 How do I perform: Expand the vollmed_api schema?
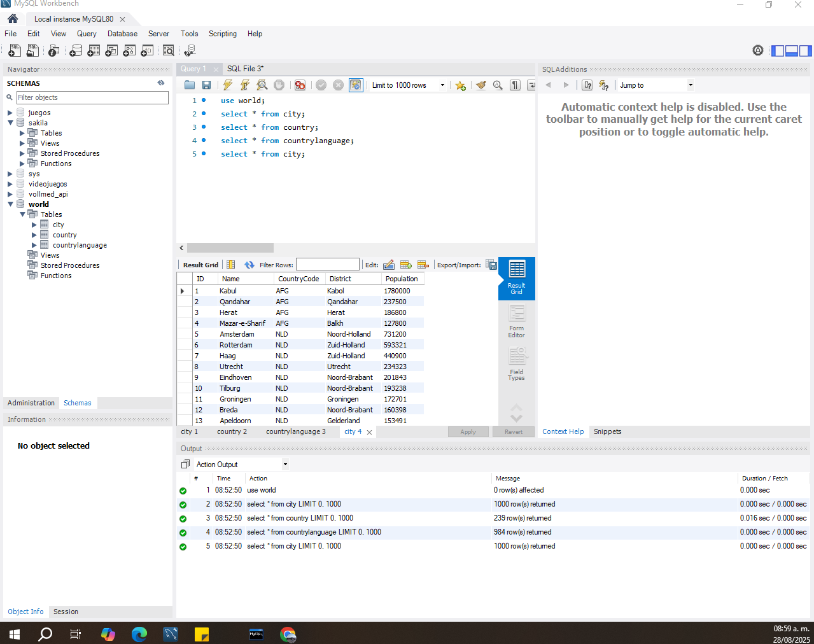click(x=10, y=194)
